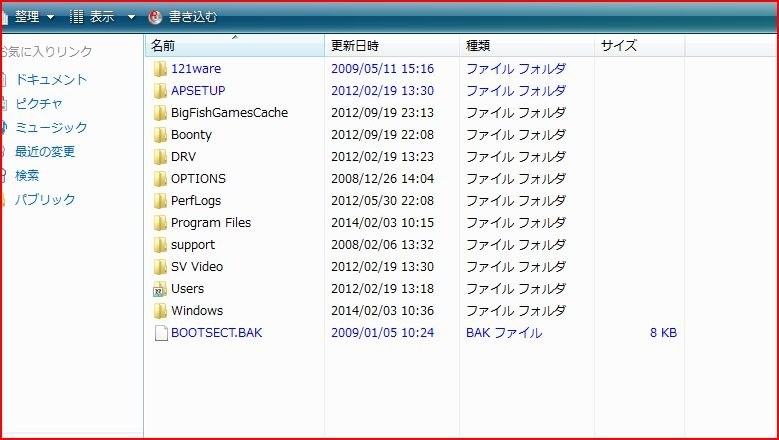Screen dimensions: 779x440
Task: Click the disc burn icon
Action: (x=155, y=17)
